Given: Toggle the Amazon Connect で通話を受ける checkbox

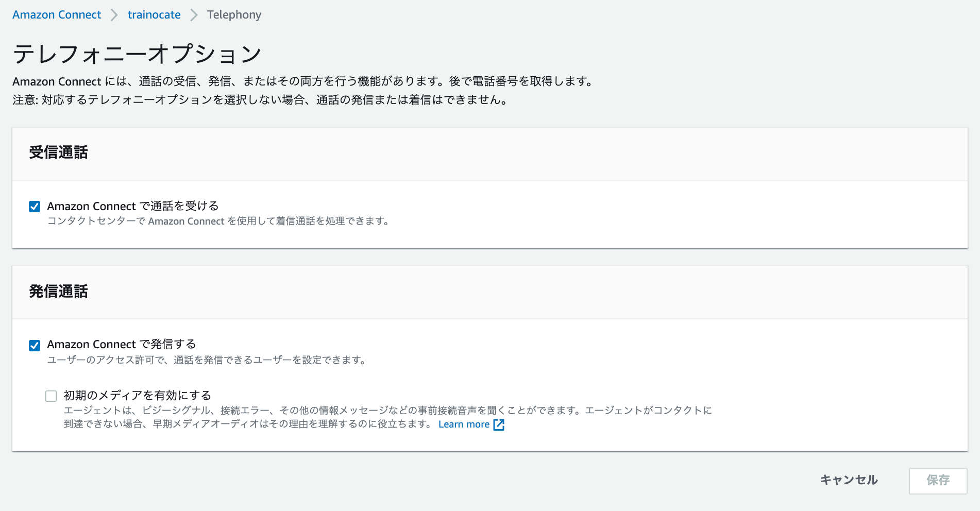Looking at the screenshot, I should (35, 207).
